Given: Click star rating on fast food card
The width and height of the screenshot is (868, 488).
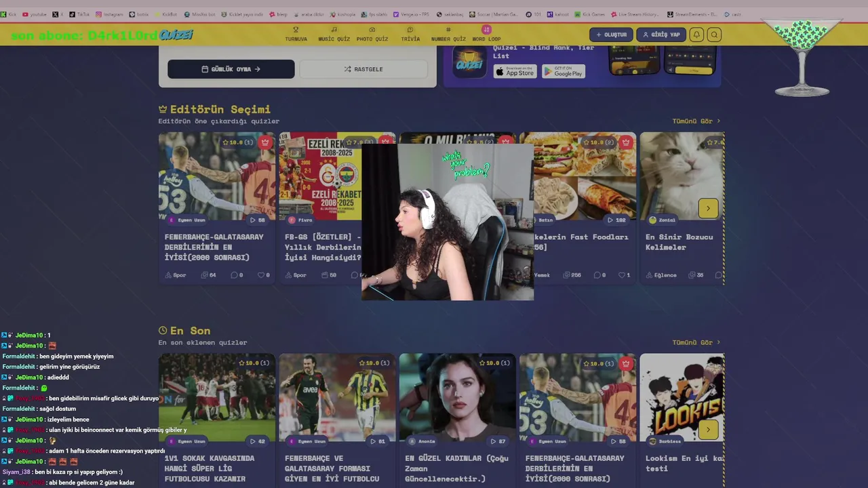Looking at the screenshot, I should pyautogui.click(x=600, y=142).
